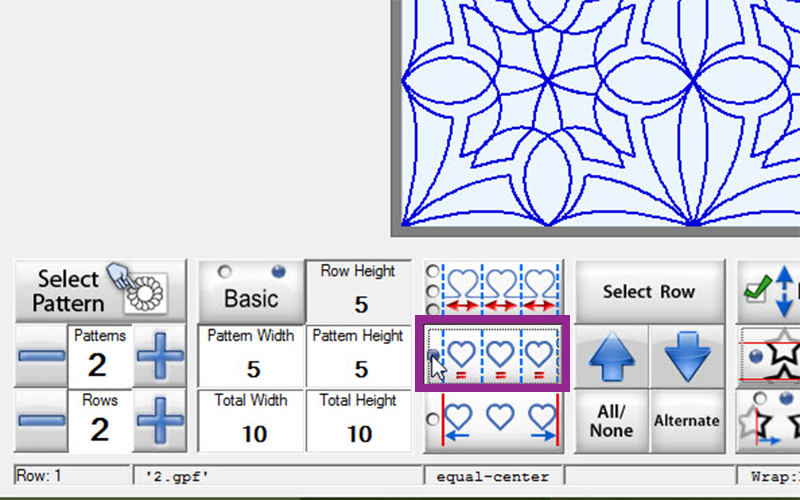Select the equal-center spacing radio button
The height and width of the screenshot is (500, 800).
(433, 354)
